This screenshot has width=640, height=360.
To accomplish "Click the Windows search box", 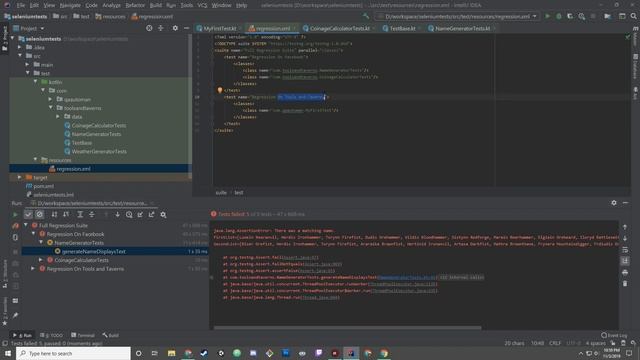I will click(x=73, y=353).
